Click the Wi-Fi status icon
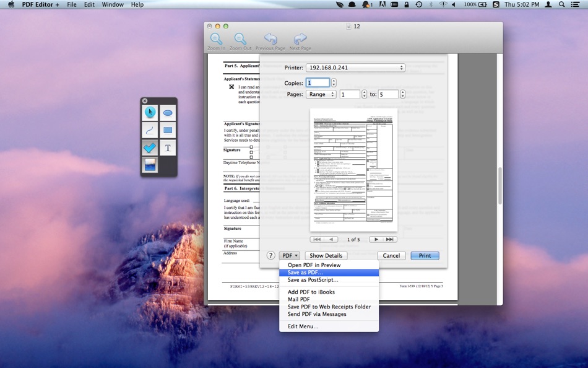The image size is (588, 368). pos(443,4)
